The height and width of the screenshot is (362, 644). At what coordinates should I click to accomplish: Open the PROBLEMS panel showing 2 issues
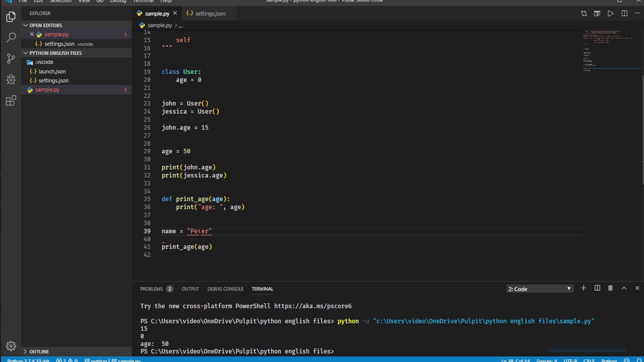(x=151, y=289)
